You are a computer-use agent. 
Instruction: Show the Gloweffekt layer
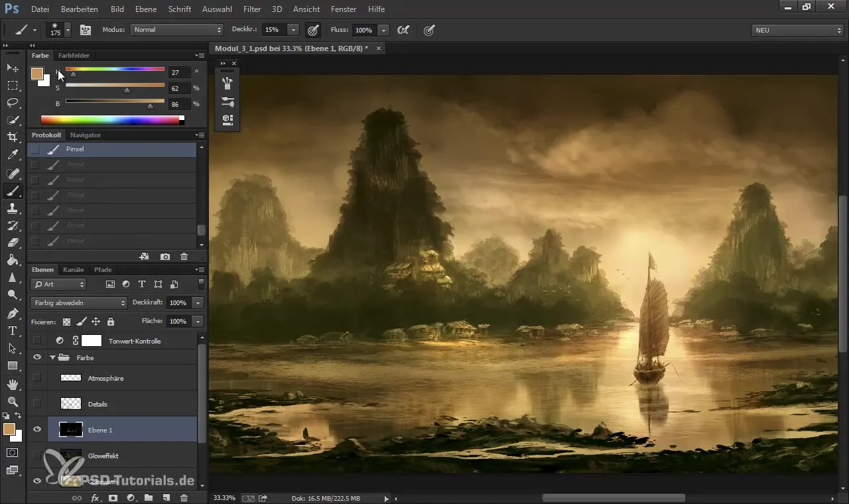click(37, 456)
